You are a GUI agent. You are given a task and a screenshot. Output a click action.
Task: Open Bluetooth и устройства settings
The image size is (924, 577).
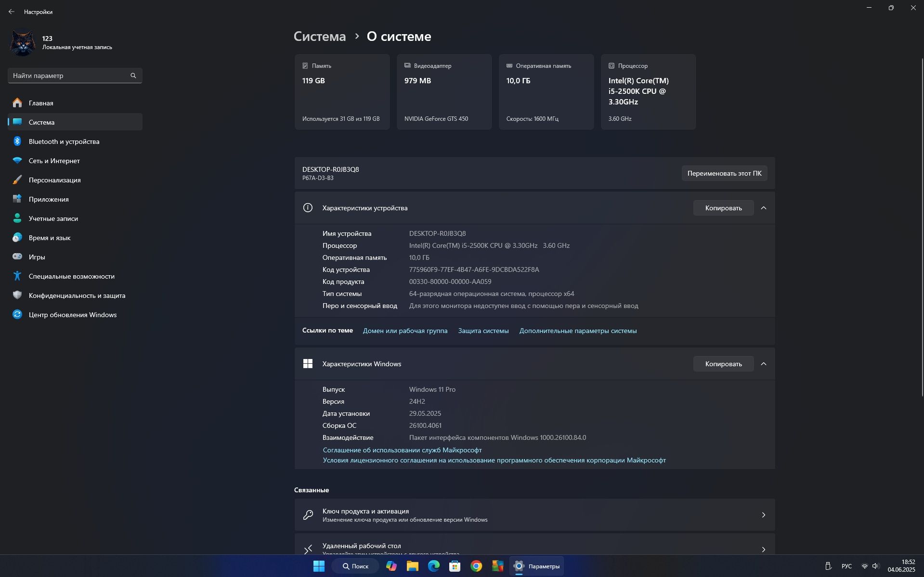tap(75, 141)
